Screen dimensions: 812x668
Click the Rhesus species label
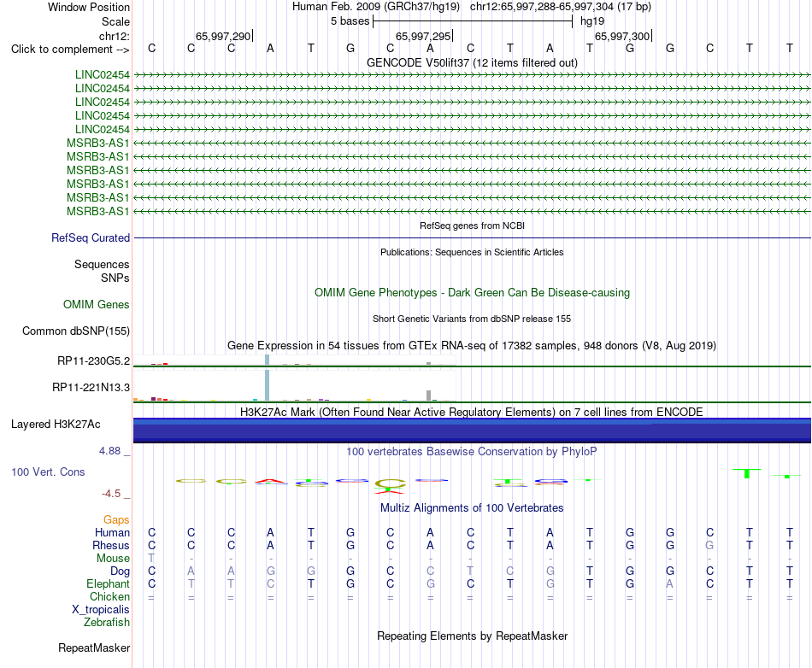[111, 545]
